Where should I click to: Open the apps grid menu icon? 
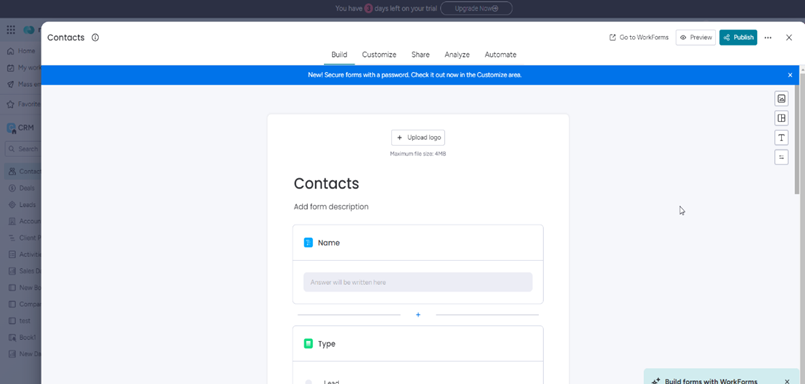11,30
